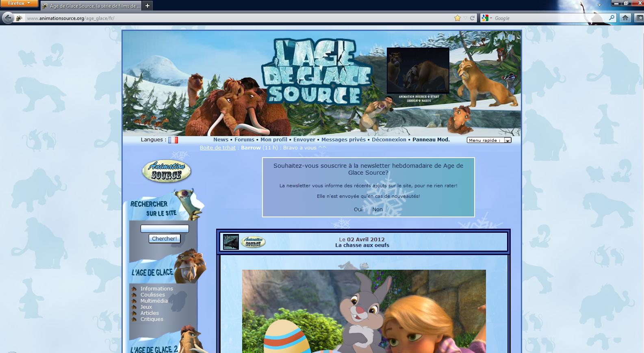644x353 pixels.
Task: Click the bullet icon beside Articles
Action: coord(134,313)
